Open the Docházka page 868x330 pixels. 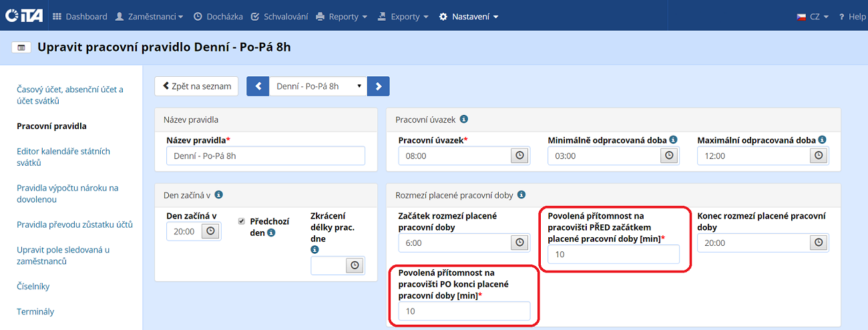pyautogui.click(x=218, y=17)
